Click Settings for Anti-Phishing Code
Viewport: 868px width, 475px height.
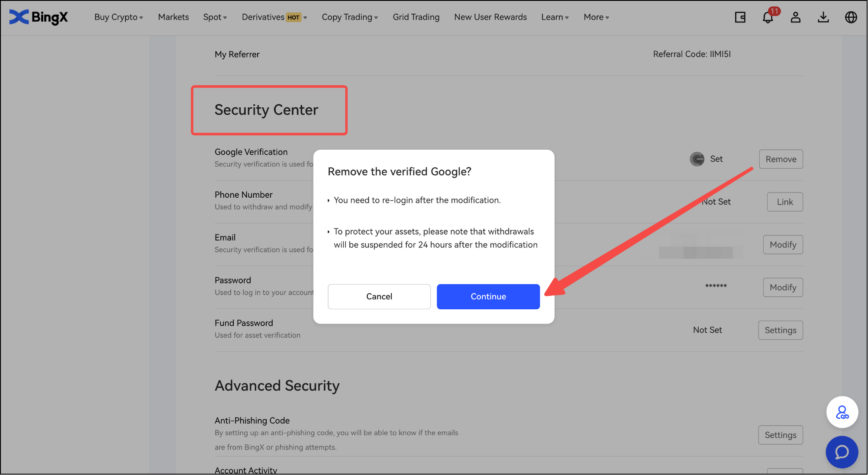(780, 435)
